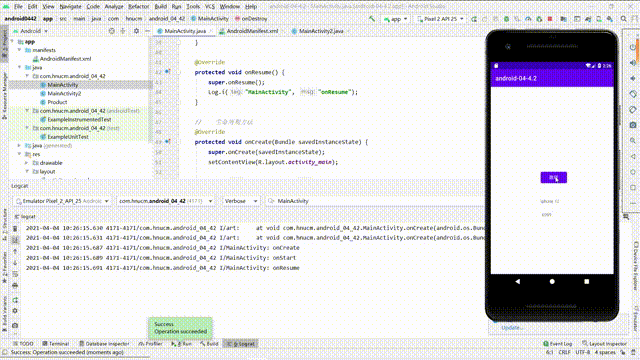The height and width of the screenshot is (360, 640).
Task: Click the Project panel locate target icon
Action: click(111, 31)
